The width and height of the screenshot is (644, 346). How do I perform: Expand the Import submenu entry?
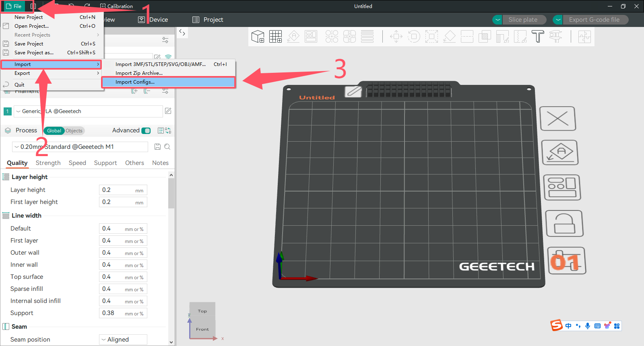pyautogui.click(x=52, y=64)
